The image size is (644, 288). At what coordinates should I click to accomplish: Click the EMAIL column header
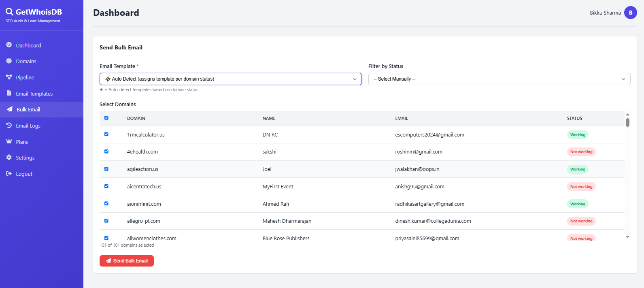402,118
